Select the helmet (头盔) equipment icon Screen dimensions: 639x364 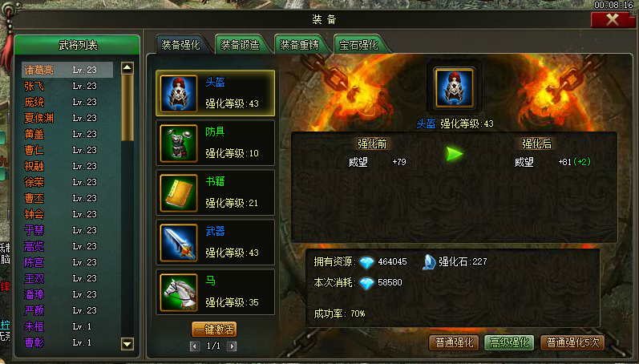click(179, 93)
